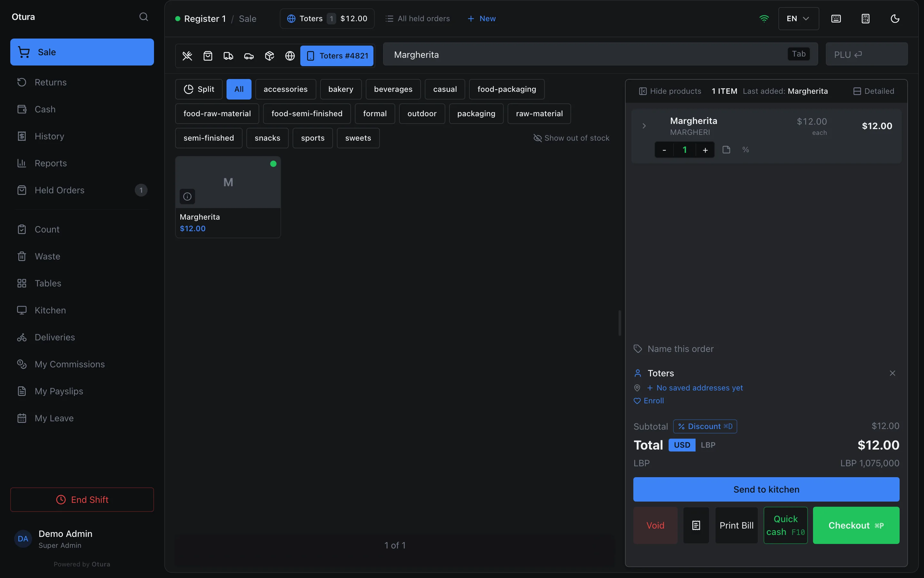Select the globe online order type icon
This screenshot has height=578, width=924.
click(290, 56)
